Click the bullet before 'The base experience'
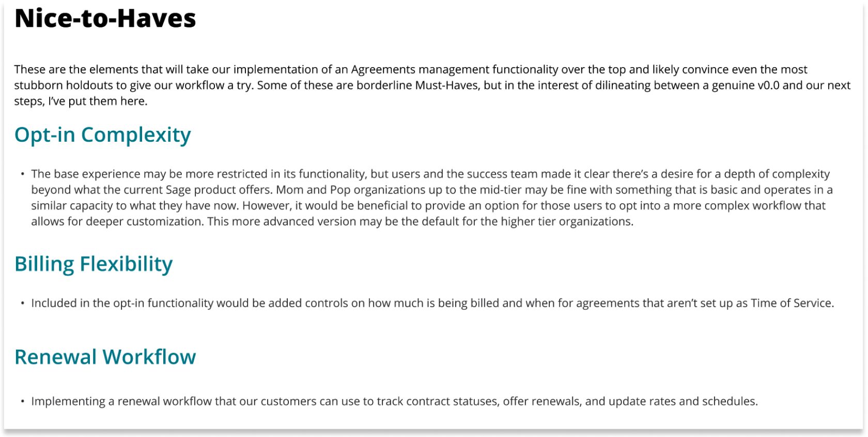The width and height of the screenshot is (868, 437). point(23,174)
